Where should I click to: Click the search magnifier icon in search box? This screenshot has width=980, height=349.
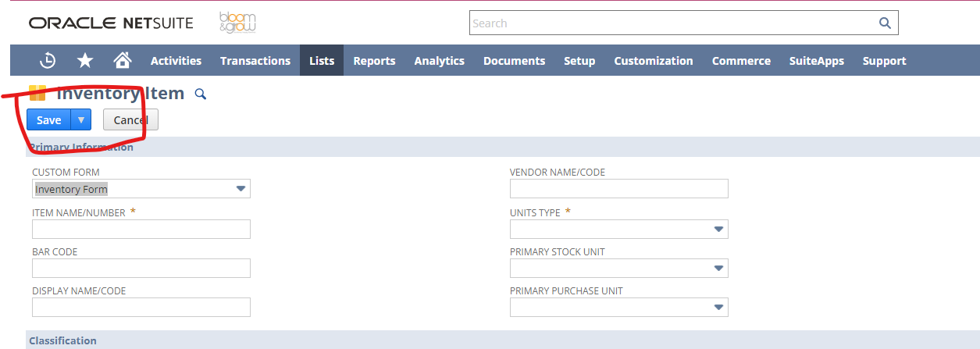pos(885,23)
